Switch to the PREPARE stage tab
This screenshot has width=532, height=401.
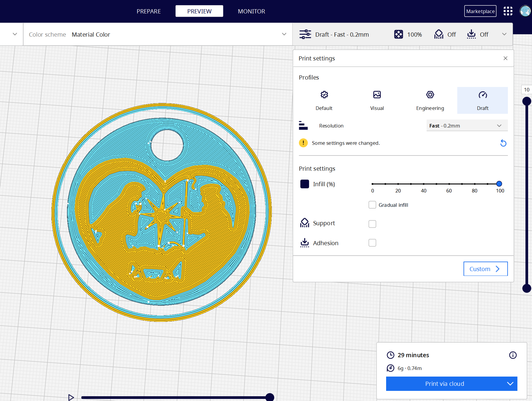(149, 11)
